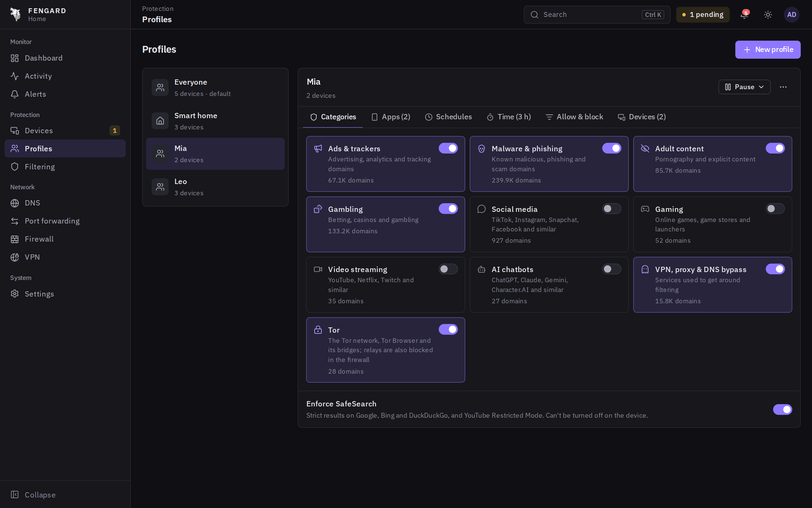This screenshot has height=508, width=812.
Task: Open more options ellipsis for Mia
Action: 783,87
